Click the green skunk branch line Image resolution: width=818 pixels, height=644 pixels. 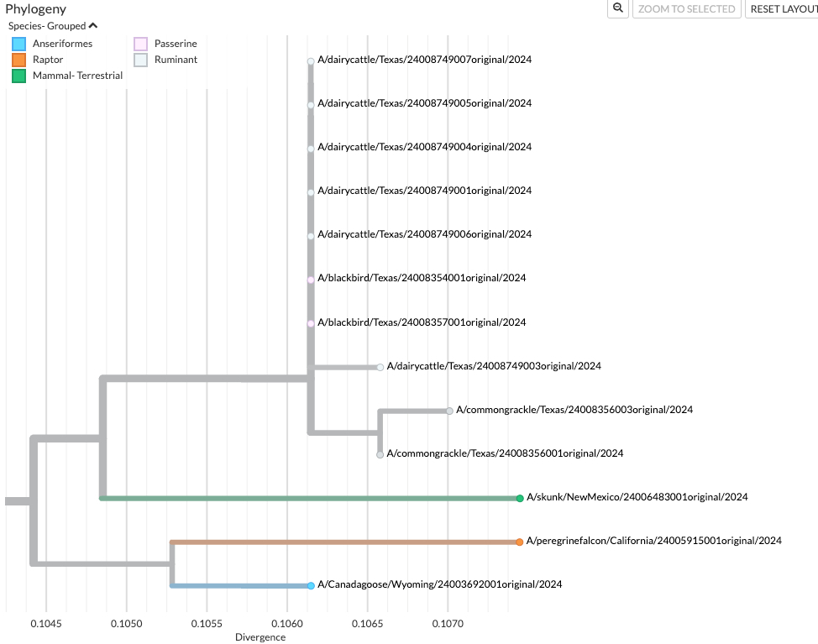click(x=311, y=498)
